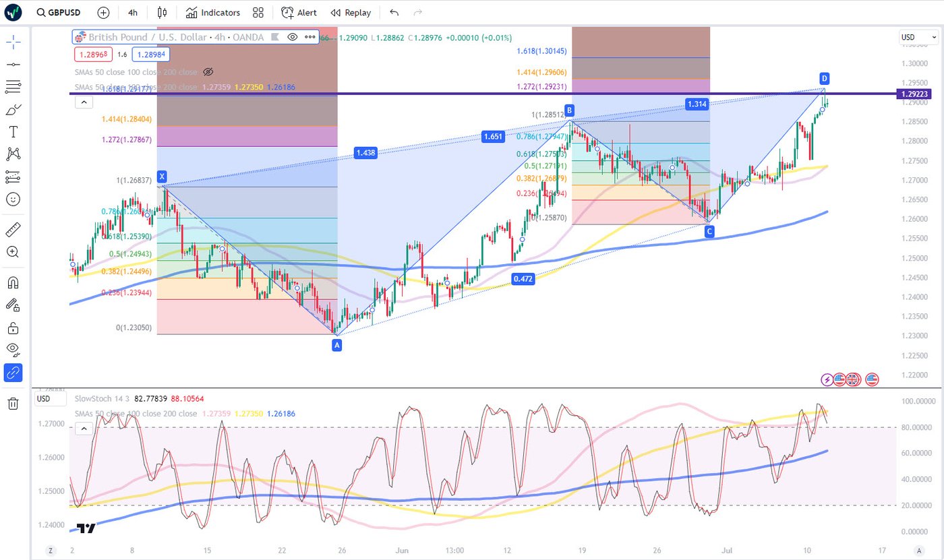This screenshot has width=944, height=560.
Task: Collapse the main chart indicator legend
Action: tap(84, 102)
